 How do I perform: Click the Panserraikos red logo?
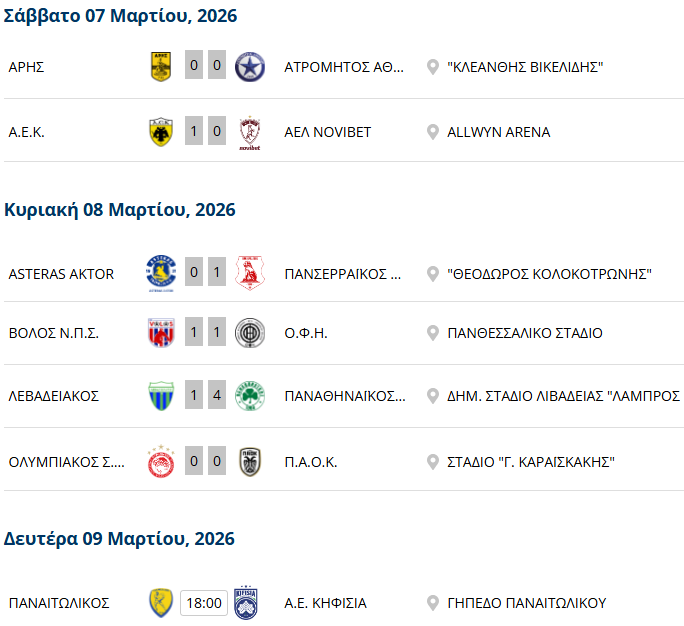click(x=249, y=273)
